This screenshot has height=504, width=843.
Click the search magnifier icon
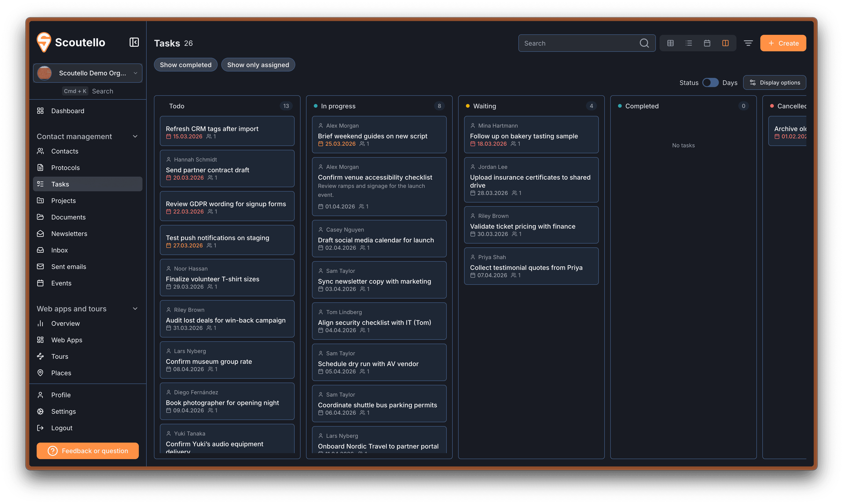pos(644,43)
